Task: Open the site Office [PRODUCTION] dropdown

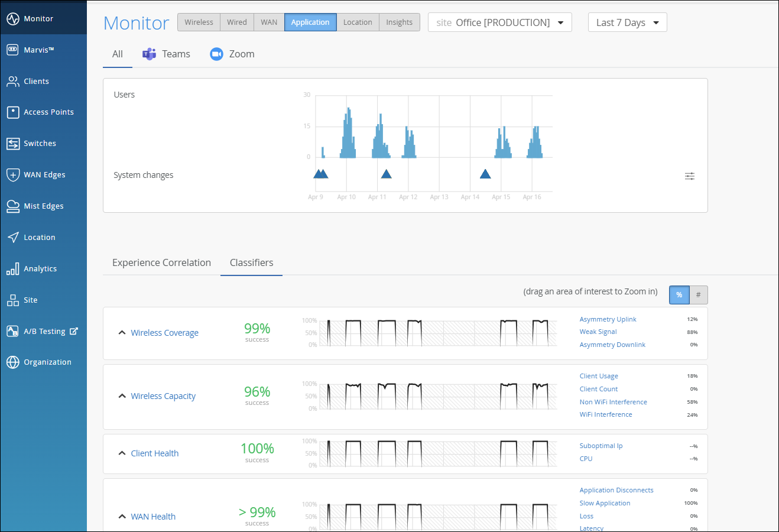Action: 499,22
